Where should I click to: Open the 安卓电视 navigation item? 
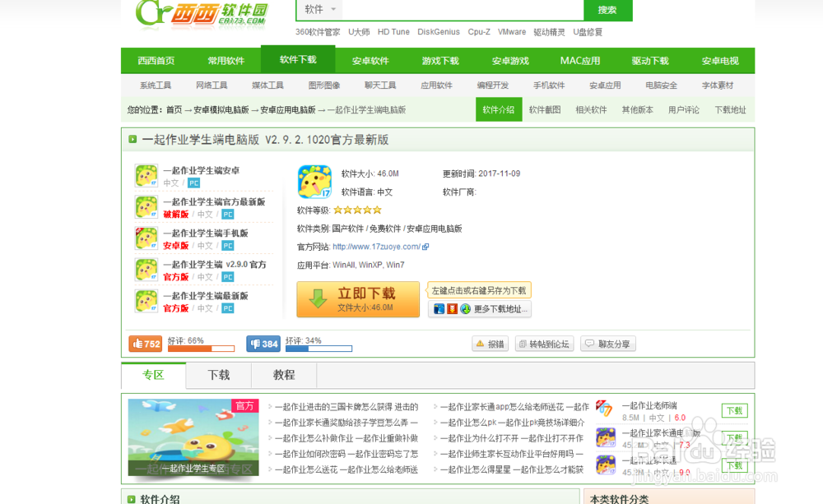pyautogui.click(x=719, y=61)
